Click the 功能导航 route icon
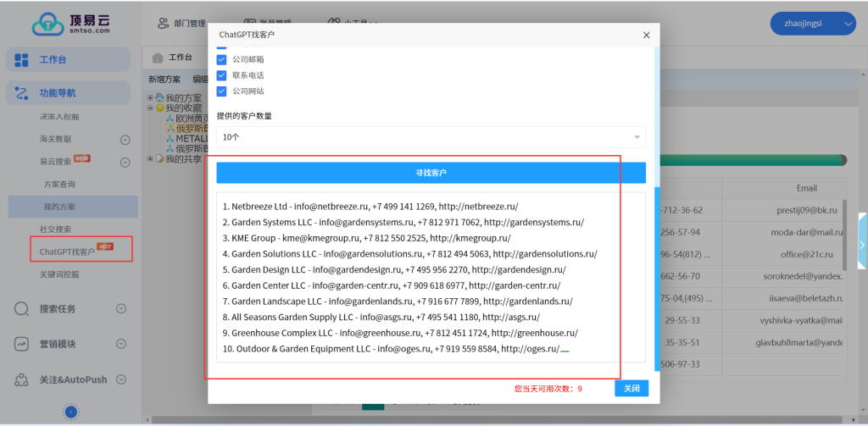The width and height of the screenshot is (868, 426). (22, 93)
